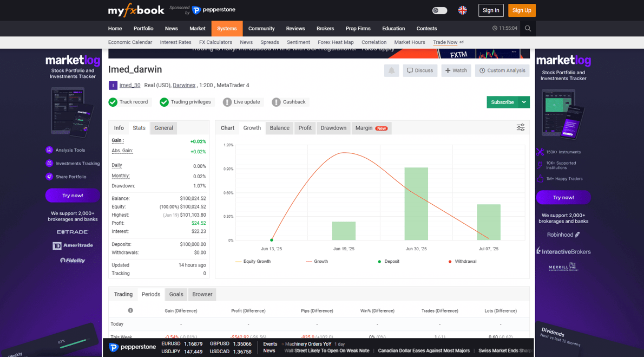Image resolution: width=644 pixels, height=357 pixels.
Task: Click the UK flag language icon
Action: (463, 10)
